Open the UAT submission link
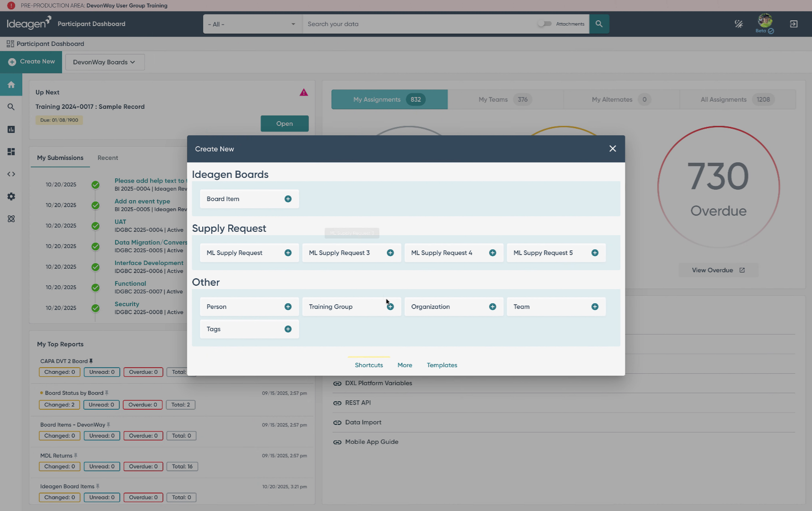The height and width of the screenshot is (511, 812). 120,222
